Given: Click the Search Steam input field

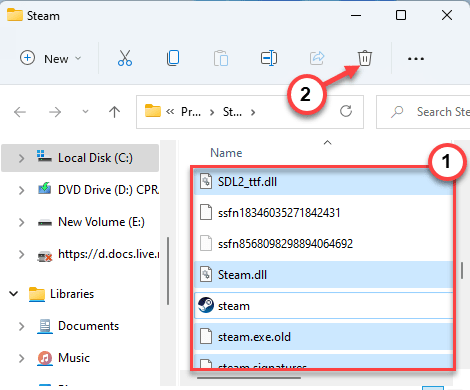Looking at the screenshot, I should 423,112.
